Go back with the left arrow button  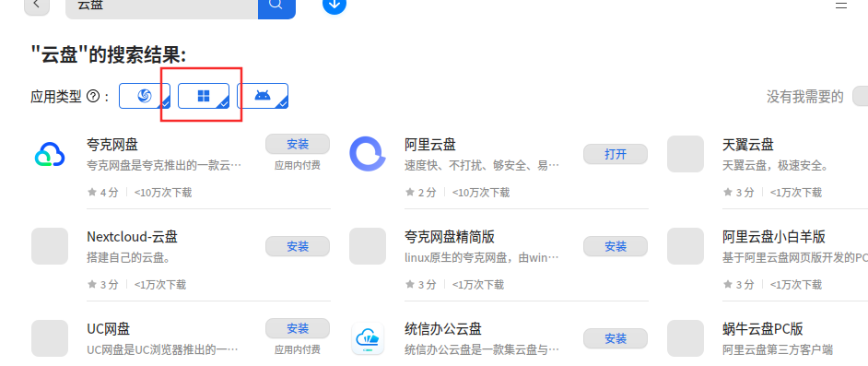pos(37,6)
